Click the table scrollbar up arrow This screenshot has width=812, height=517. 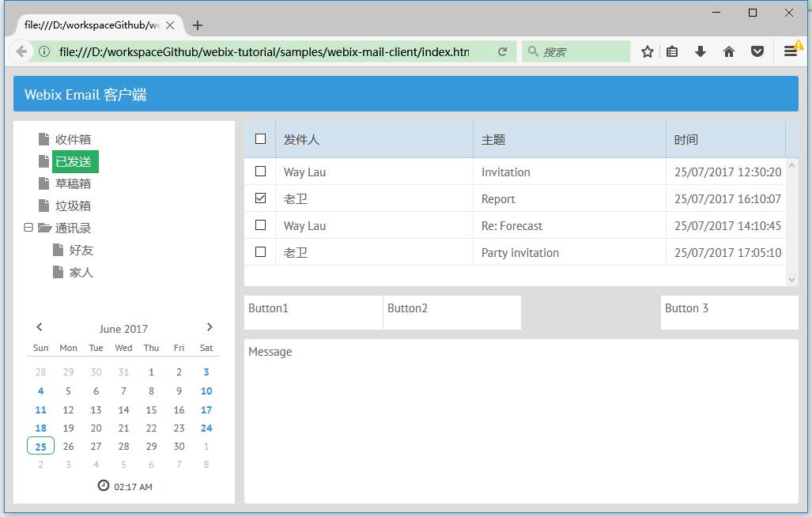coord(791,165)
